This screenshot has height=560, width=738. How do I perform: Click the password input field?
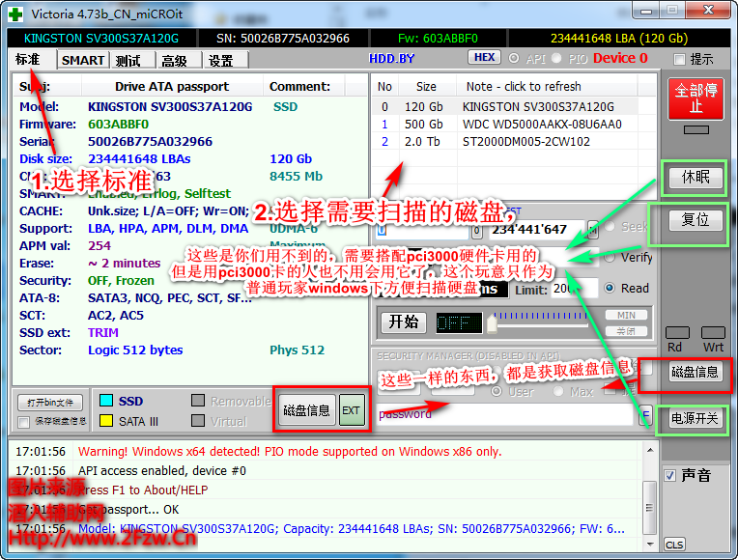pos(505,414)
